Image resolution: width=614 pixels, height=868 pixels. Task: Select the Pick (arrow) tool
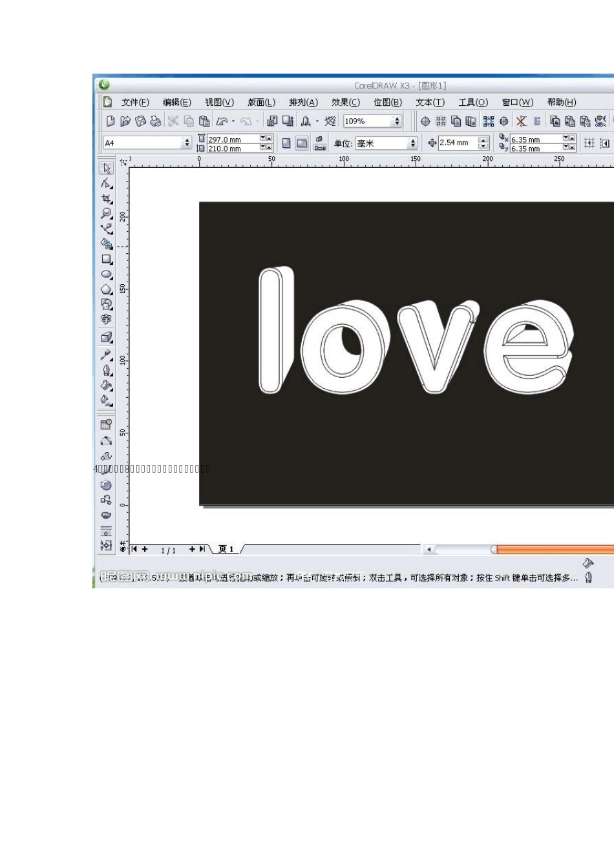(x=107, y=168)
